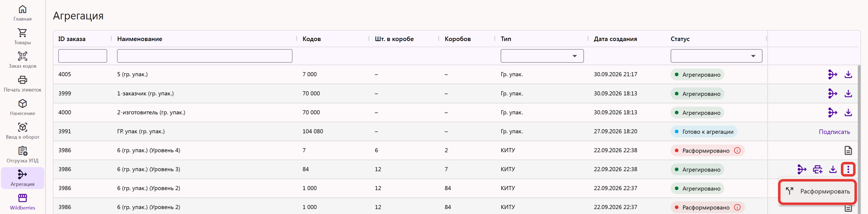Viewport: 868px width, 214px height.
Task: Open the Заказ кодов sidebar item
Action: point(23,60)
